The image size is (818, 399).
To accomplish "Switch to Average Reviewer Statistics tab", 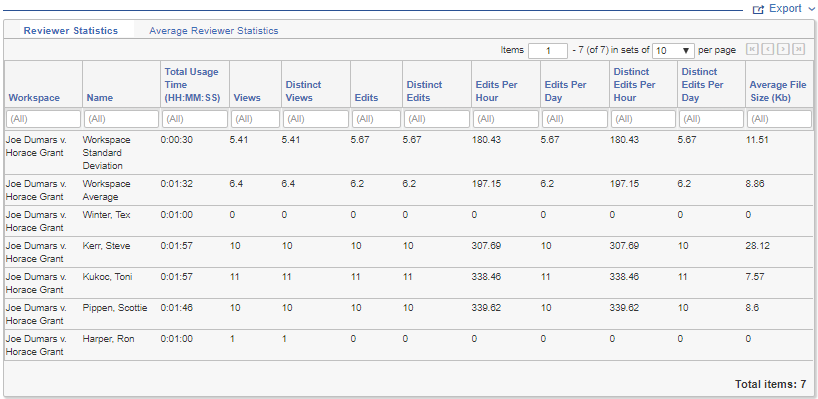I will coord(213,31).
